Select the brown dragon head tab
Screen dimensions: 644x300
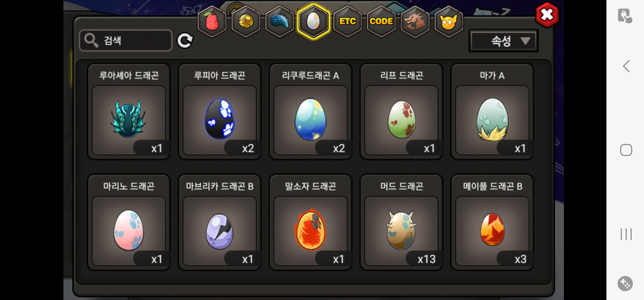[415, 21]
